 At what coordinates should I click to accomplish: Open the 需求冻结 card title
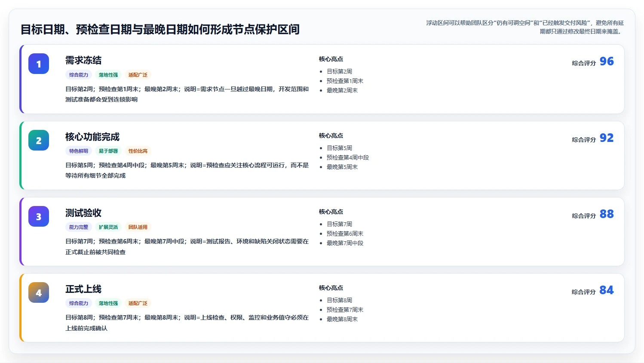83,60
